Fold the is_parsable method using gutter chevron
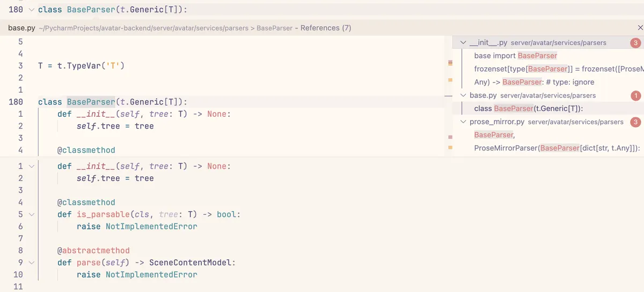 pos(31,214)
